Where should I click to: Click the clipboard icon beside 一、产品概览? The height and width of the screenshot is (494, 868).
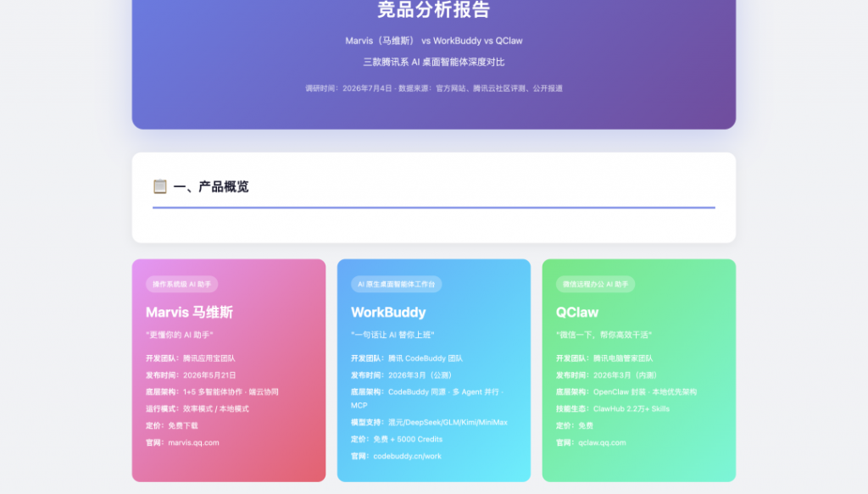pyautogui.click(x=160, y=186)
